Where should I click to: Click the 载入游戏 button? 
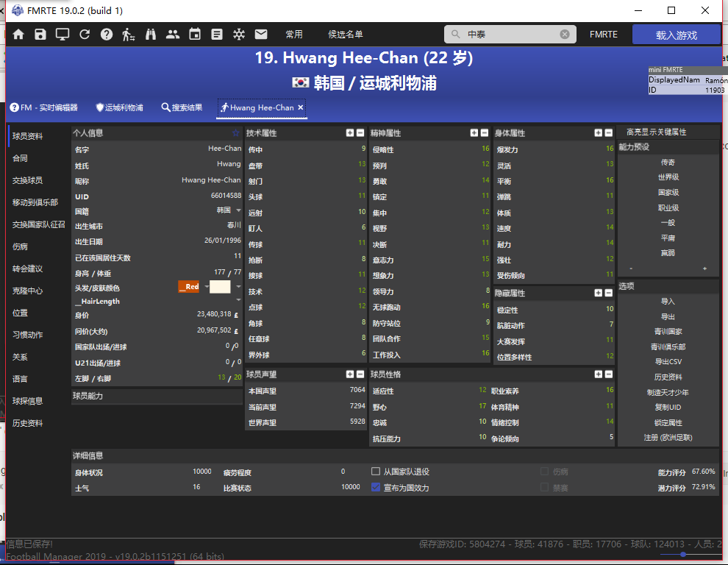(677, 35)
